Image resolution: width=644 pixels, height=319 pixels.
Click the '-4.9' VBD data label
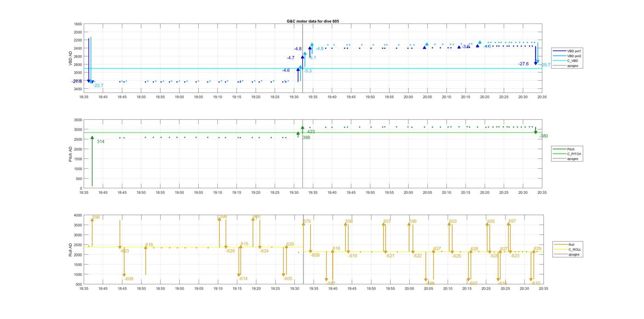point(320,49)
